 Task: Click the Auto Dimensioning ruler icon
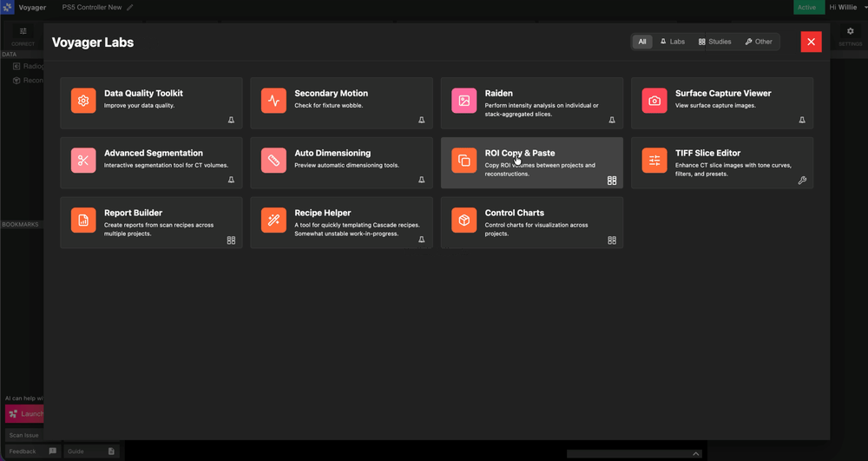[273, 161]
